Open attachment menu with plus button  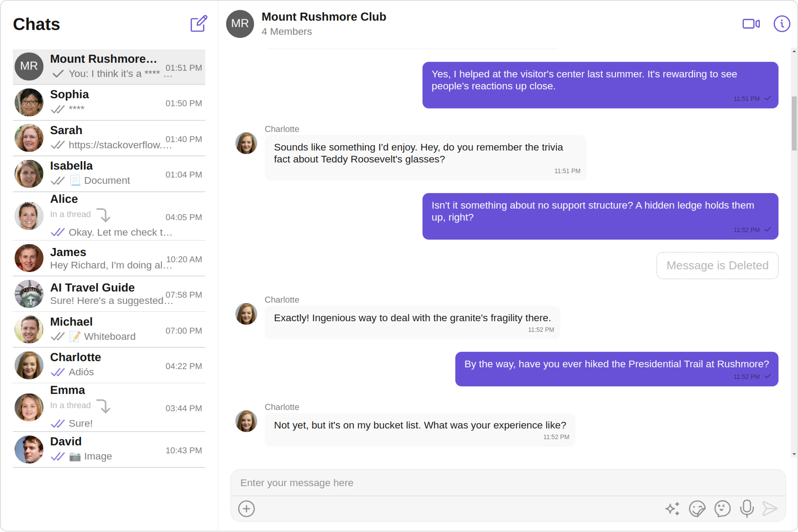pyautogui.click(x=246, y=508)
